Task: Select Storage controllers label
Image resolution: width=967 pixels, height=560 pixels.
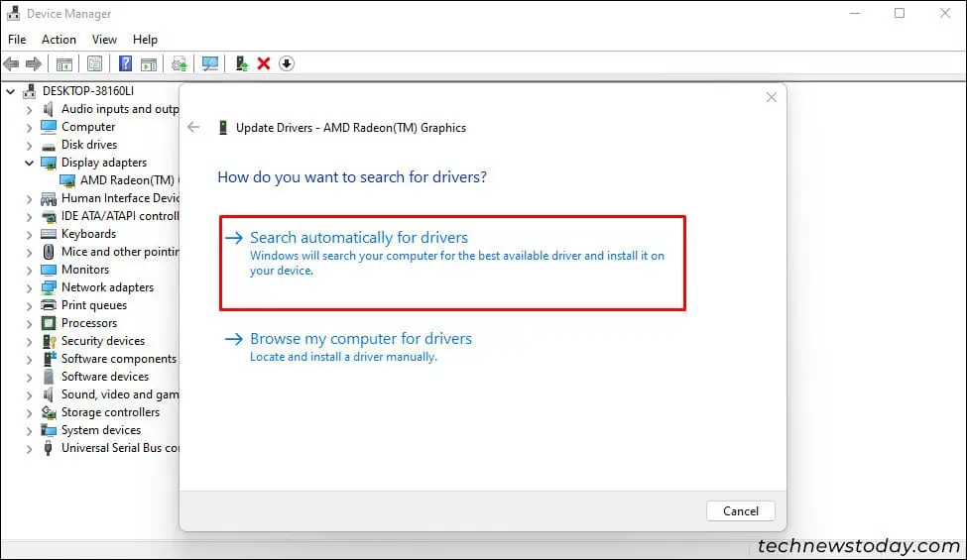Action: pos(110,412)
